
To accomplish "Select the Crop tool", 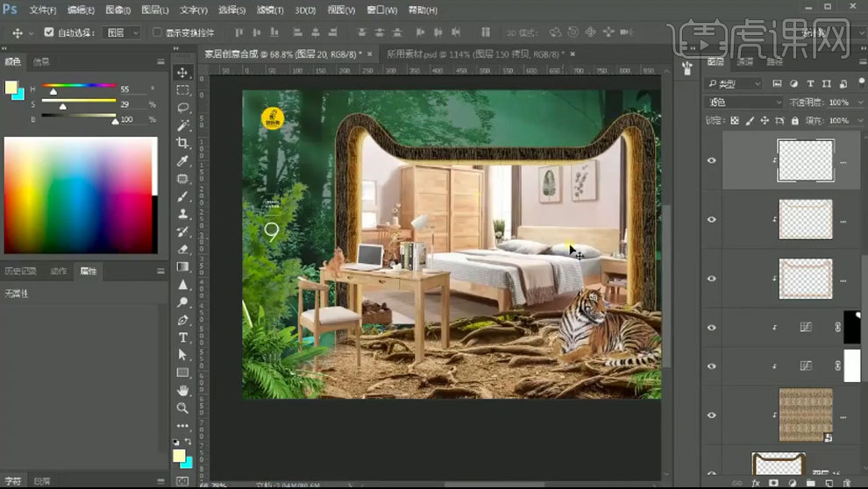I will click(182, 143).
